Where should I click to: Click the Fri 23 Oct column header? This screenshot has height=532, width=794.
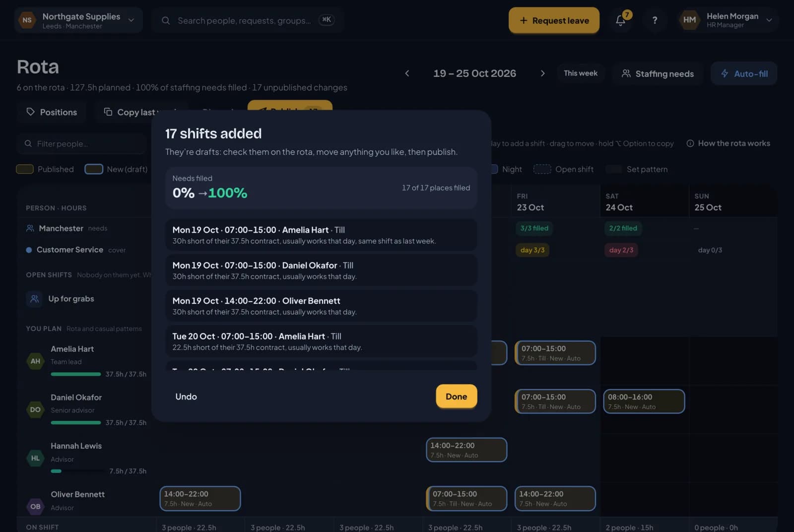[555, 202]
